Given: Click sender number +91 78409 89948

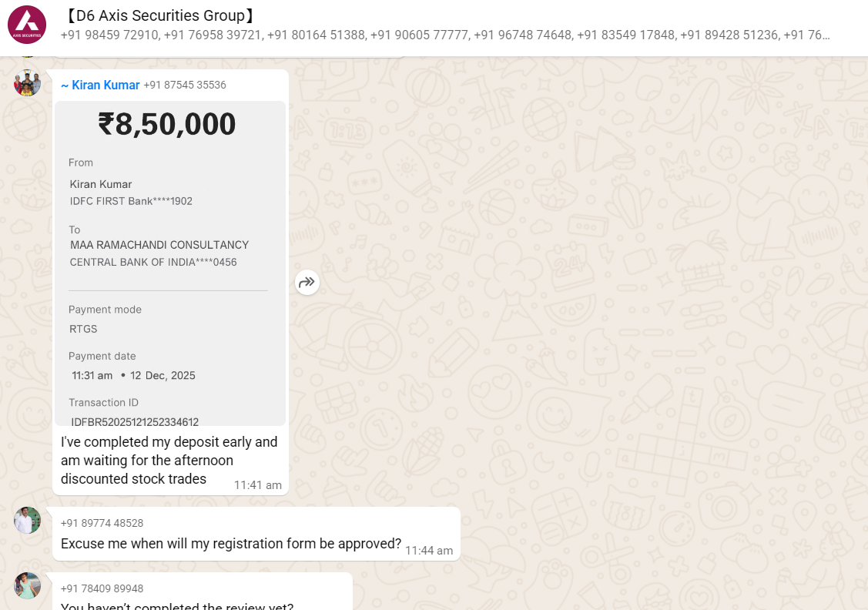Looking at the screenshot, I should click(102, 588).
